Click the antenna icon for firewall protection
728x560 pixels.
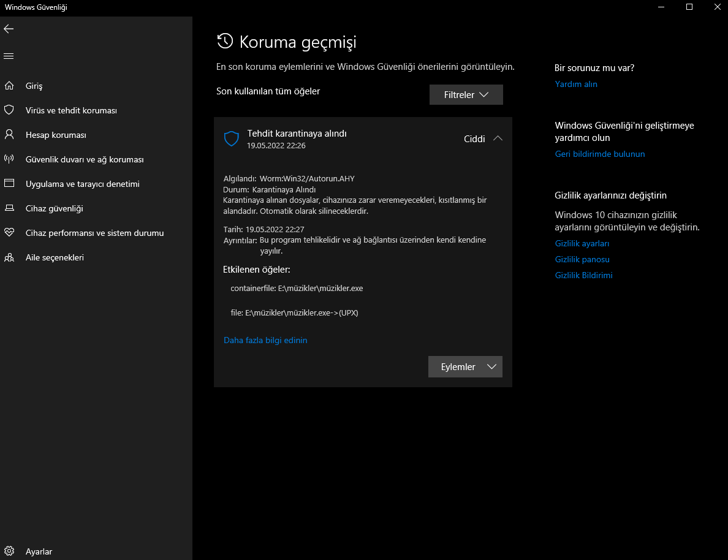(x=9, y=159)
